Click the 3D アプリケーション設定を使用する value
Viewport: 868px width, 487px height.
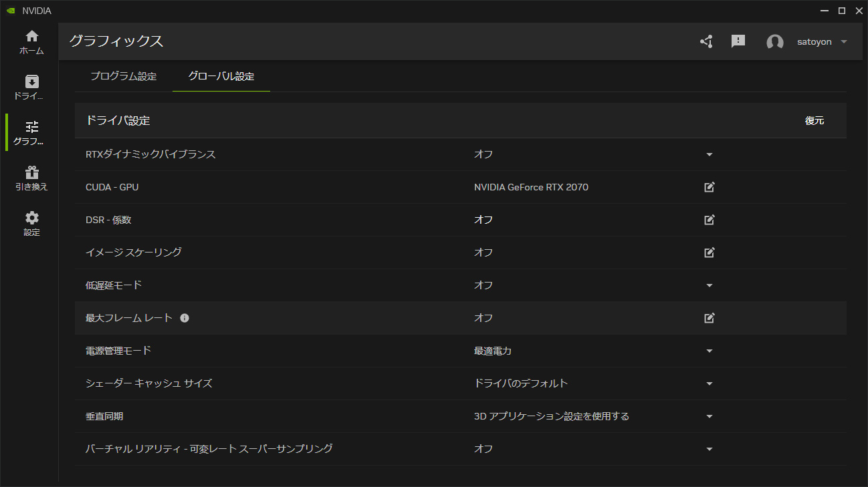pyautogui.click(x=552, y=416)
